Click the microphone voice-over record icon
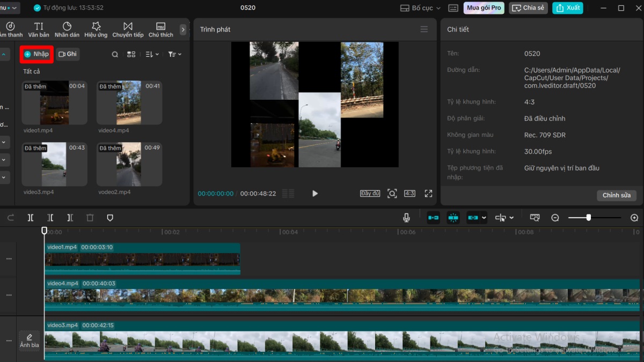 406,217
